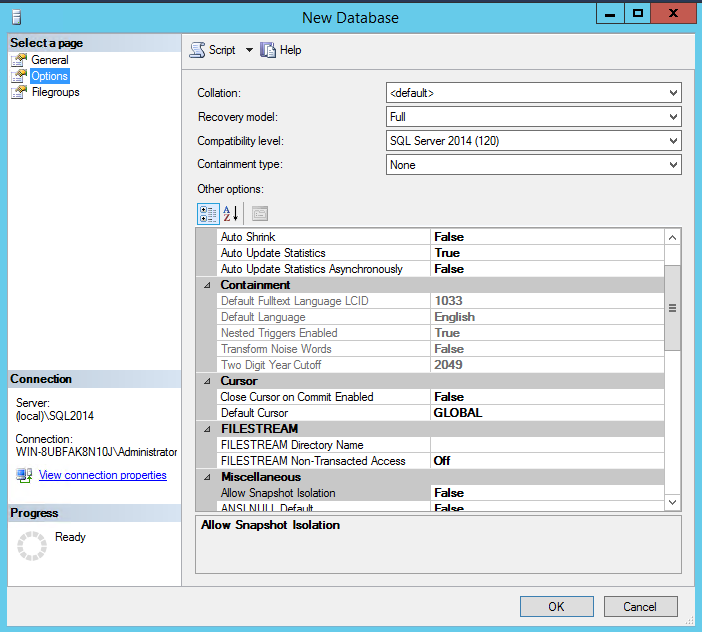The image size is (702, 632).
Task: Click the property grid scrollbar thumb
Action: [672, 308]
